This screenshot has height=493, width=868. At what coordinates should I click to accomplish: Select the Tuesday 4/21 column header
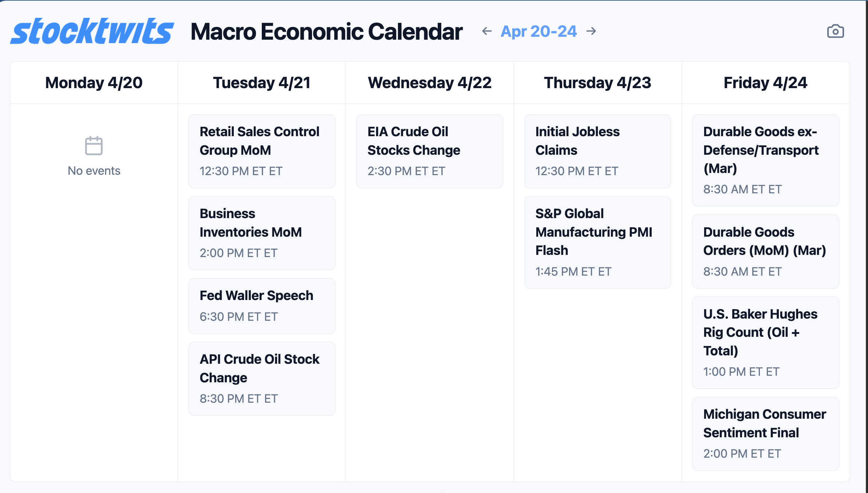(261, 83)
